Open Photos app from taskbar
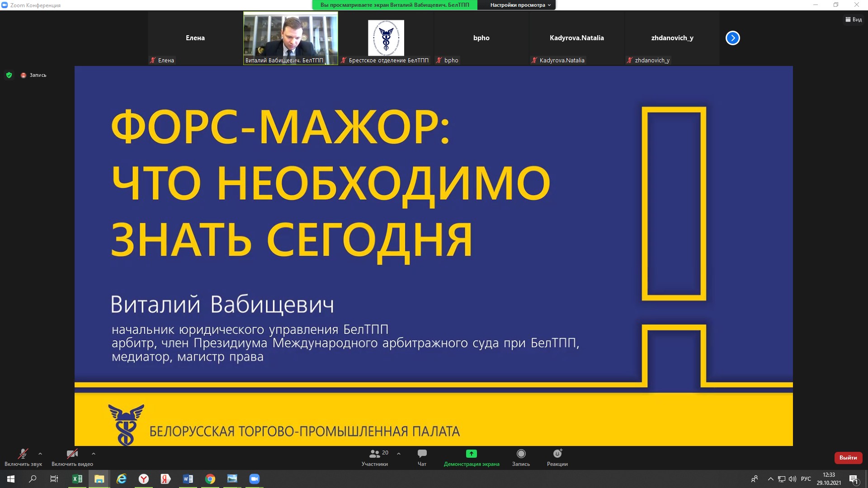Screen dimensions: 868x488 click(232, 479)
